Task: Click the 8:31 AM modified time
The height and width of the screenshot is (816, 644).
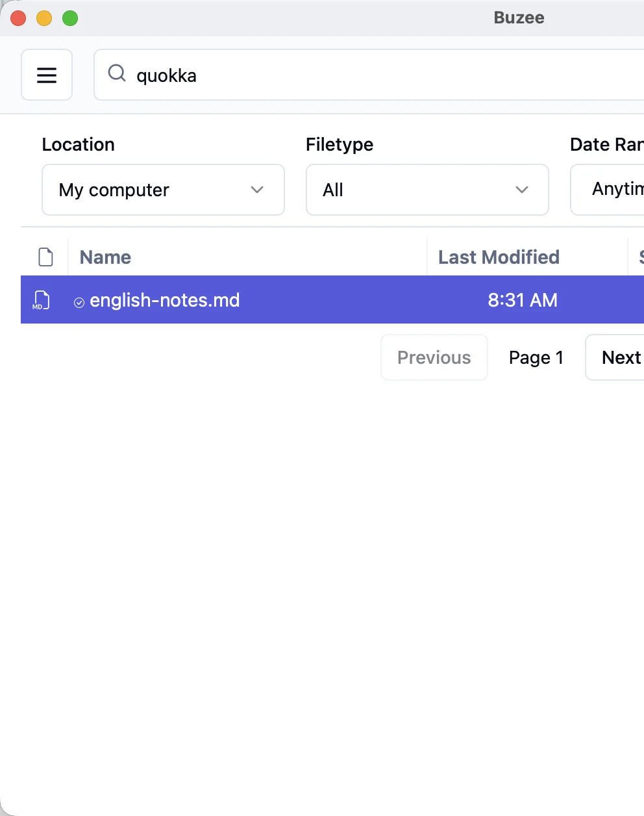Action: 523,300
